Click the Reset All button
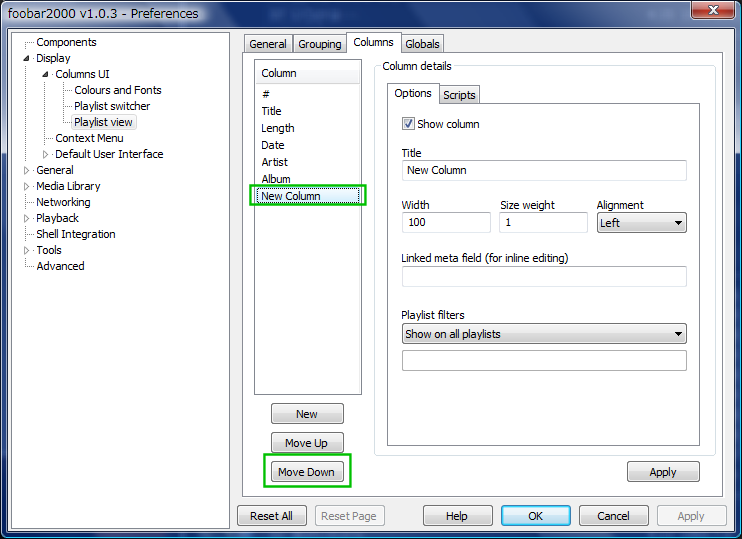Image resolution: width=742 pixels, height=539 pixels. pos(272,516)
